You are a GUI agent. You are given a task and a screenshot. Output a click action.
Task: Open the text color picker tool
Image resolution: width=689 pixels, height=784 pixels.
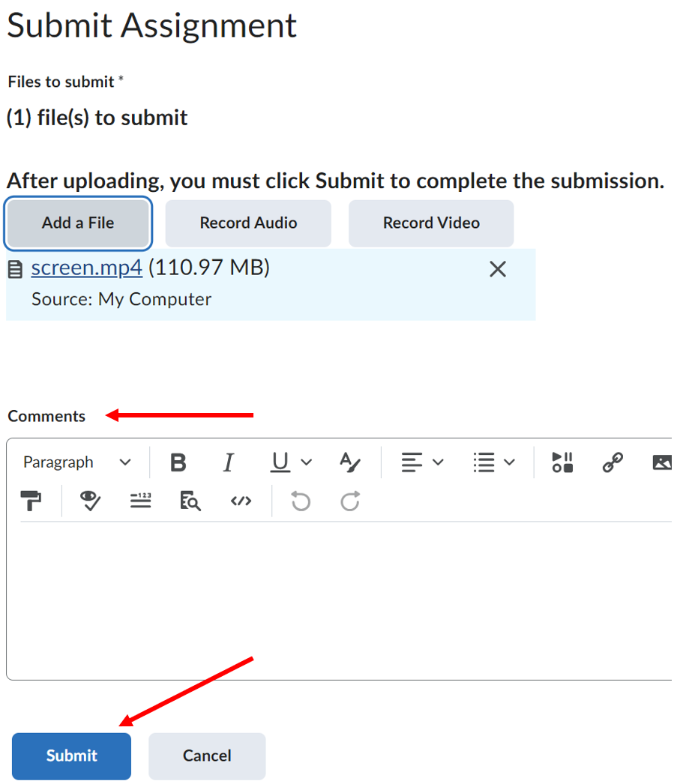pyautogui.click(x=349, y=462)
